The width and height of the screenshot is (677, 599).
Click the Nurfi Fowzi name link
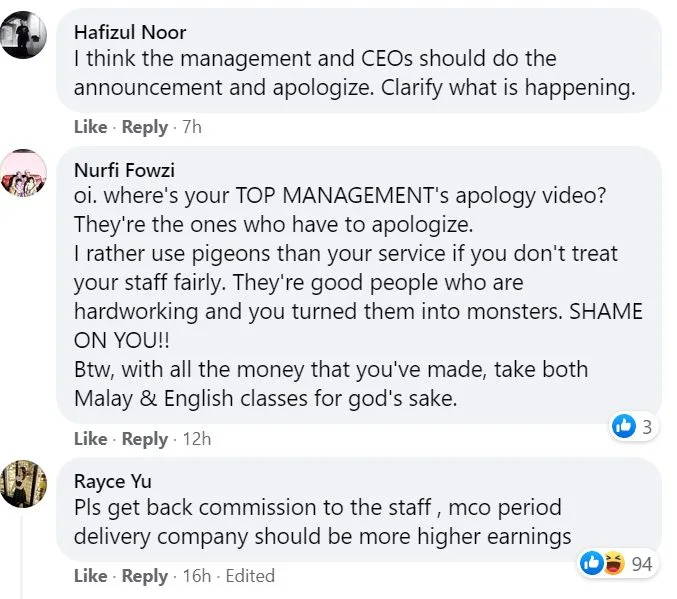pyautogui.click(x=122, y=168)
